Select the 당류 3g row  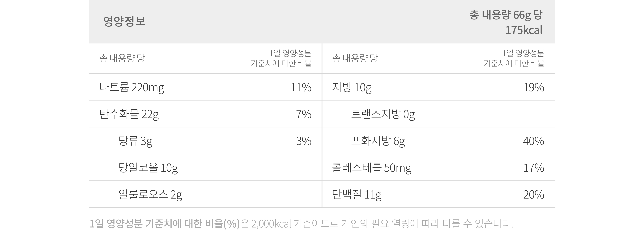[206, 141]
